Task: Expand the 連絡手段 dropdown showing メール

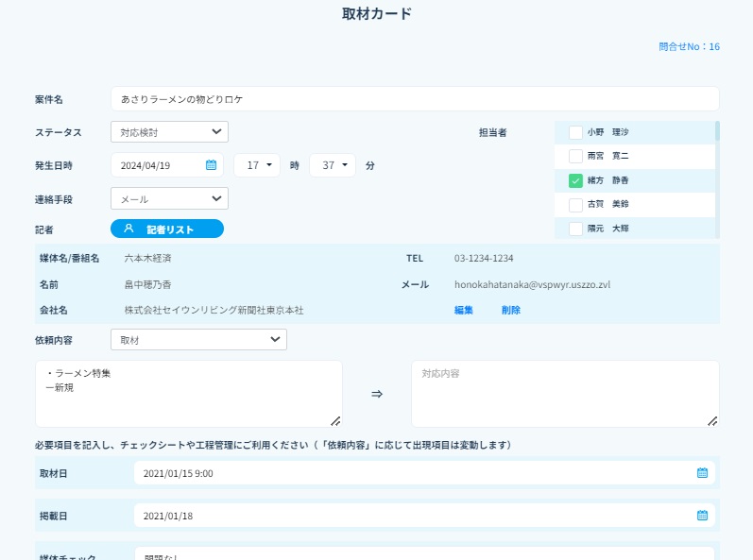Action: tap(169, 198)
